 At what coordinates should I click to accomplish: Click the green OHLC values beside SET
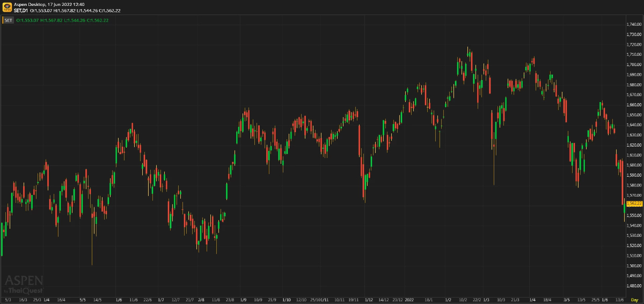[62, 20]
